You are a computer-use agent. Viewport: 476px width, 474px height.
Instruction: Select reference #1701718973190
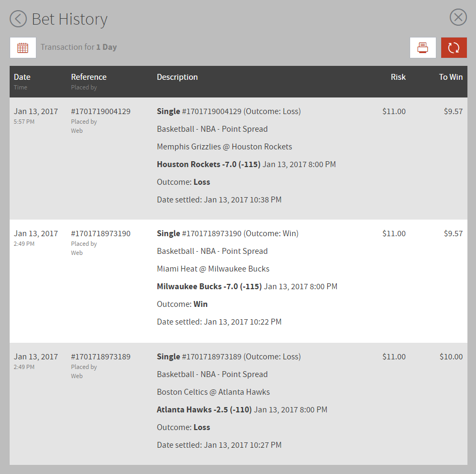tap(100, 234)
